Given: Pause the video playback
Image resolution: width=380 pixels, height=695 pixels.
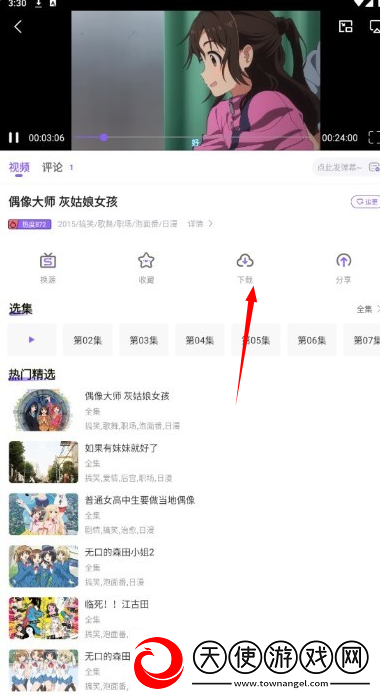Looking at the screenshot, I should pos(14,138).
